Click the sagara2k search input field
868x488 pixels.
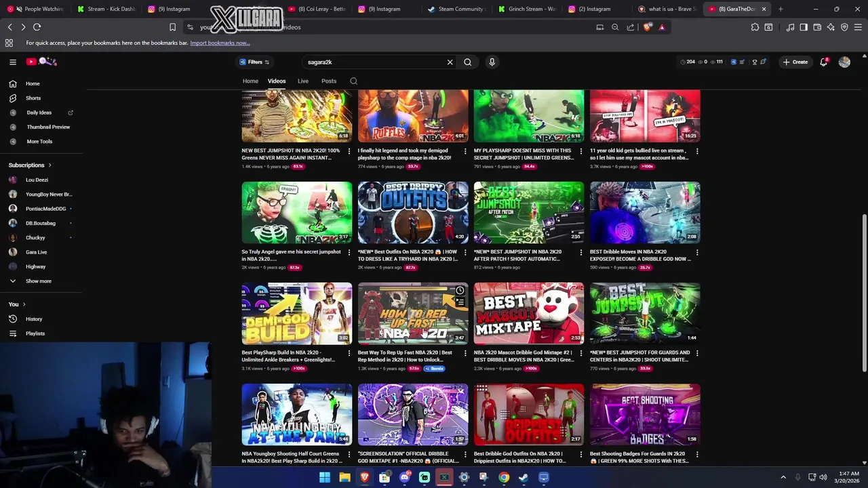pyautogui.click(x=373, y=62)
